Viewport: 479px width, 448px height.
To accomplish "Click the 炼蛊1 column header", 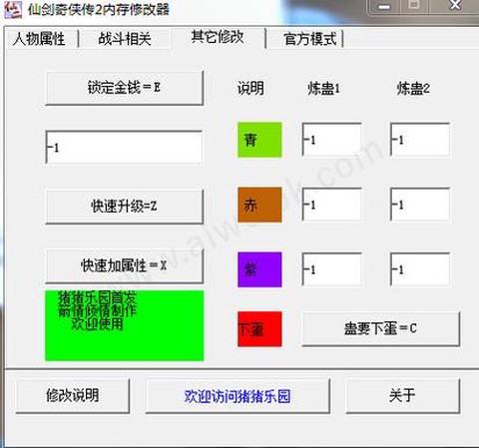I will click(323, 89).
